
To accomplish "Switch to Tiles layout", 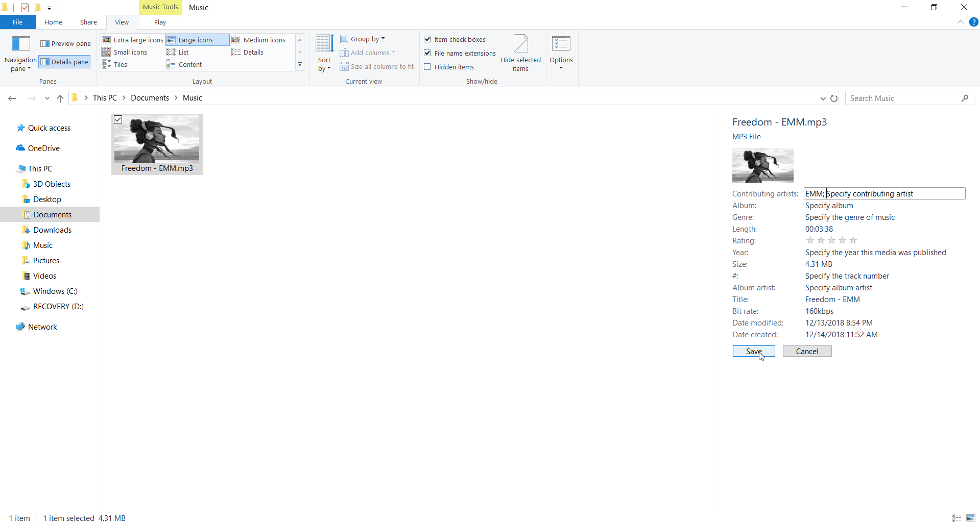I will click(x=114, y=64).
